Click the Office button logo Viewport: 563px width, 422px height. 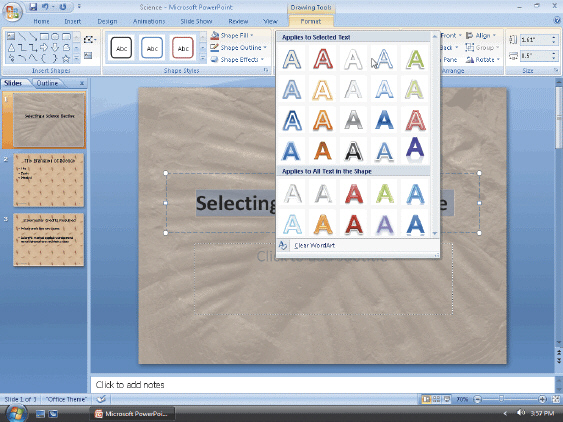pyautogui.click(x=13, y=12)
